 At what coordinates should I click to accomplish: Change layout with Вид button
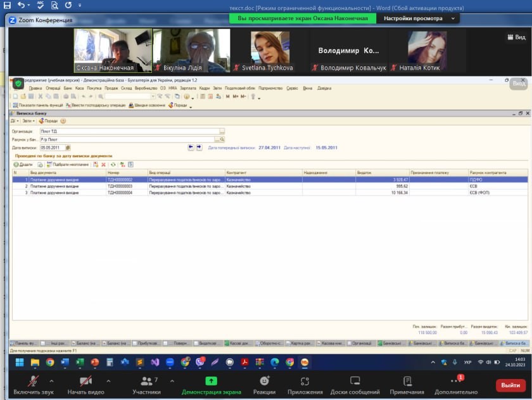516,37
